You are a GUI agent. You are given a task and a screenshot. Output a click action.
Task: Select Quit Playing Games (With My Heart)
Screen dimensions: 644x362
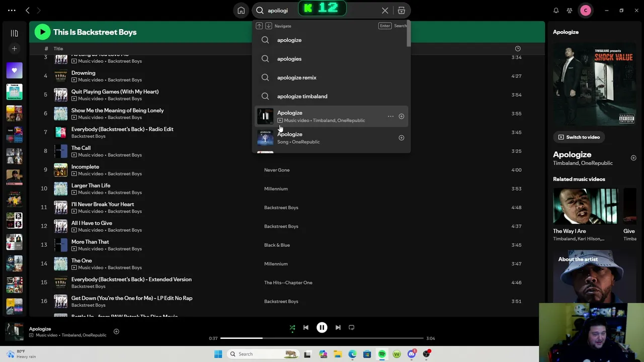[115, 92]
